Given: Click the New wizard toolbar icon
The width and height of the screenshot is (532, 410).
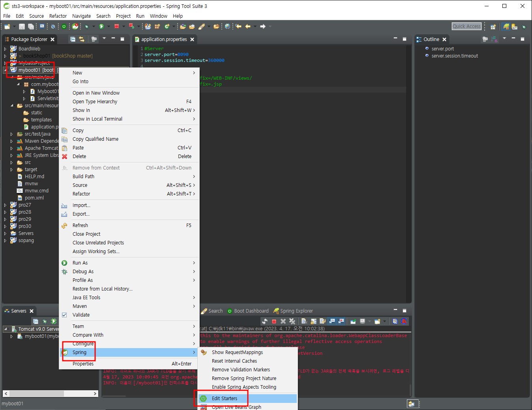Looking at the screenshot, I should (7, 26).
